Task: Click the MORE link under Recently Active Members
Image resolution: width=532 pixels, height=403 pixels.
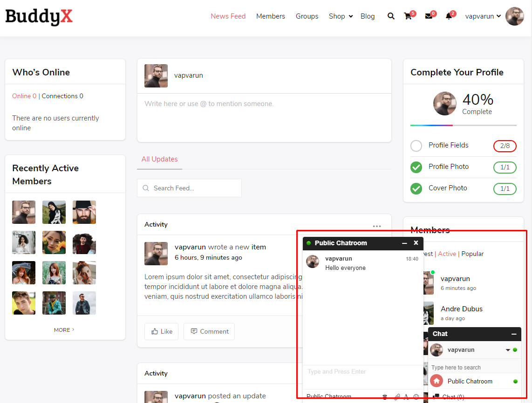Action: click(64, 330)
